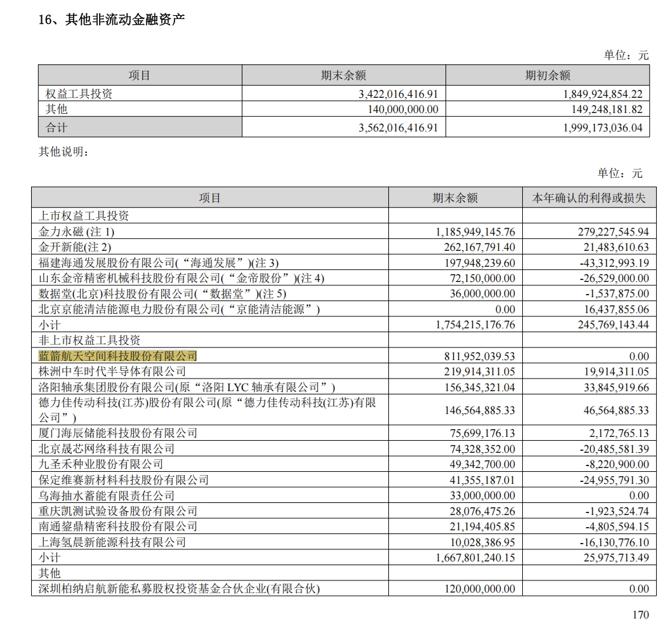Viewport: 672px width, 623px height.
Task: Select 上海氢晨新能源科技有限公司 row
Action: click(x=344, y=542)
